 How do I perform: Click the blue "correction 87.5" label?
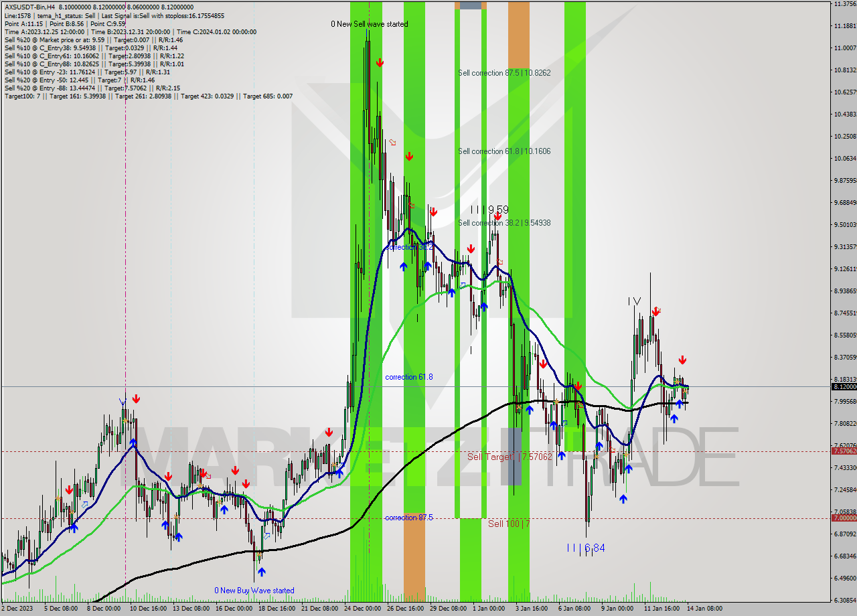coord(409,518)
